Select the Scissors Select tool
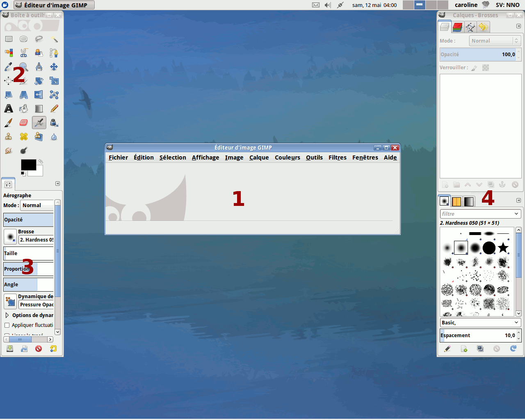 (x=24, y=53)
